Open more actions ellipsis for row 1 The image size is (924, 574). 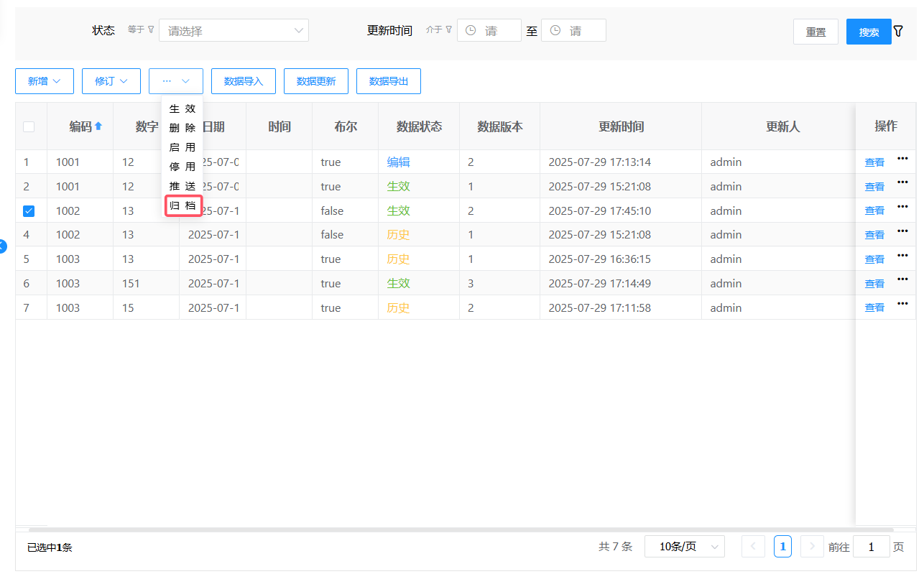902,159
